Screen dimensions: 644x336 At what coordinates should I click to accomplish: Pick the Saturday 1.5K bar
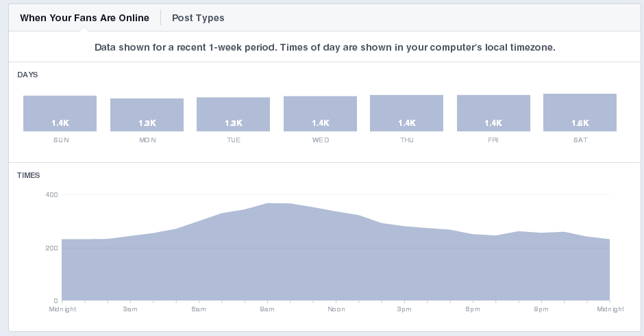pyautogui.click(x=580, y=112)
